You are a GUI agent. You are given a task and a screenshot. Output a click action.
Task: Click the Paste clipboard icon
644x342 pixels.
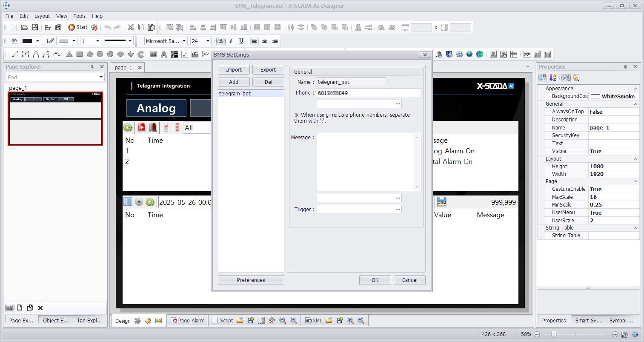click(151, 27)
